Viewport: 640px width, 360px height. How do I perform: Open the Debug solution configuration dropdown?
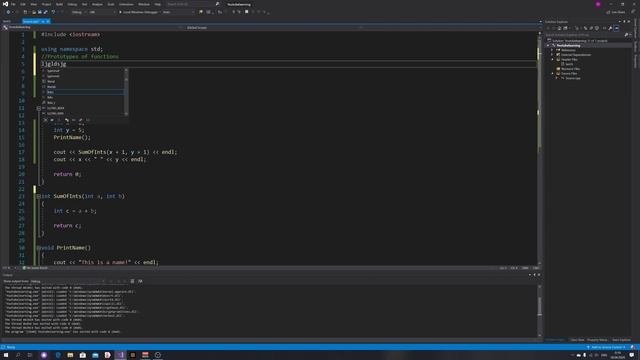click(x=78, y=12)
